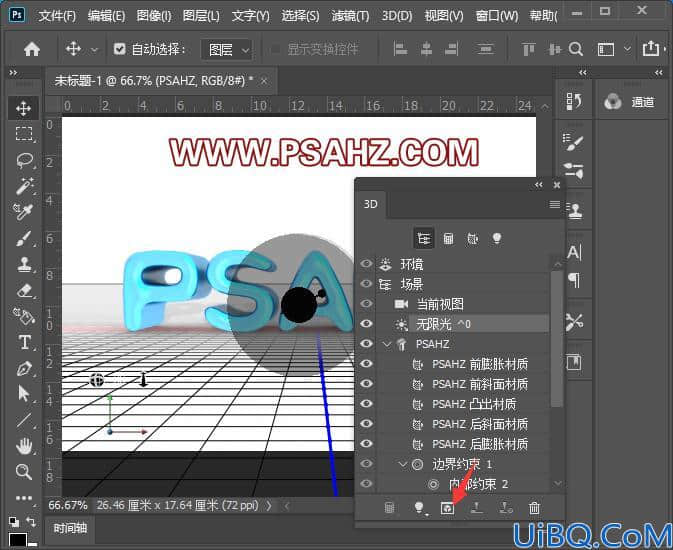The height and width of the screenshot is (550, 673).
Task: Filter 3D panel by lights
Action: click(497, 238)
